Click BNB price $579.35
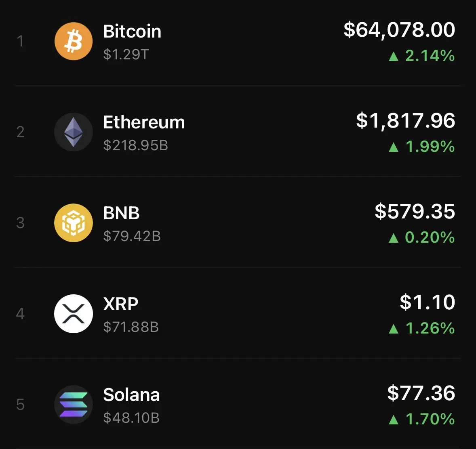476x449 pixels. point(415,212)
